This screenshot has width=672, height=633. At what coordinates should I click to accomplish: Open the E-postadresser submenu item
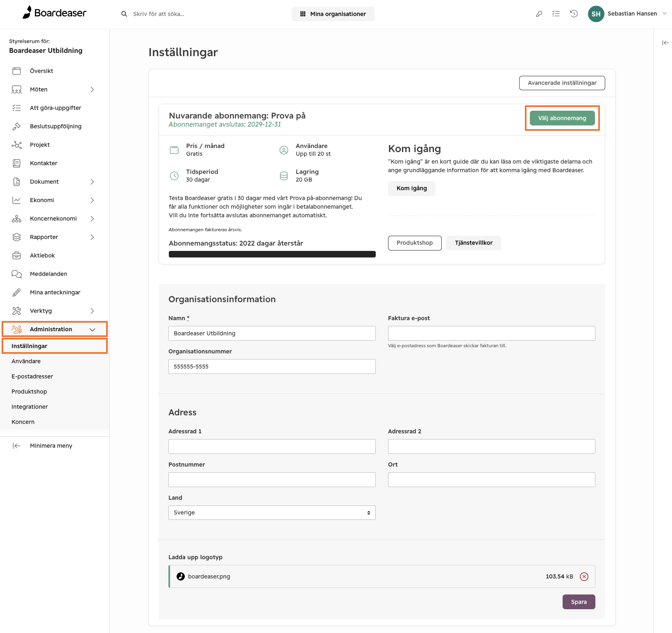(x=32, y=376)
